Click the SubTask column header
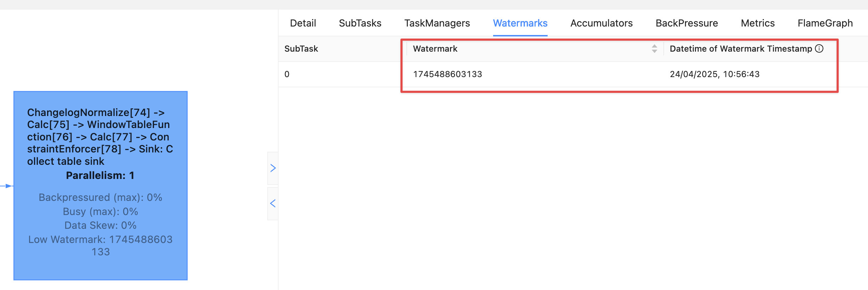 301,49
